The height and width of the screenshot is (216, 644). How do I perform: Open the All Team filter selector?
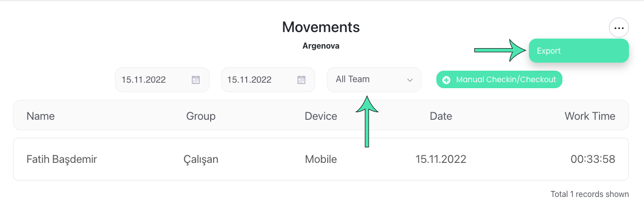pos(374,80)
